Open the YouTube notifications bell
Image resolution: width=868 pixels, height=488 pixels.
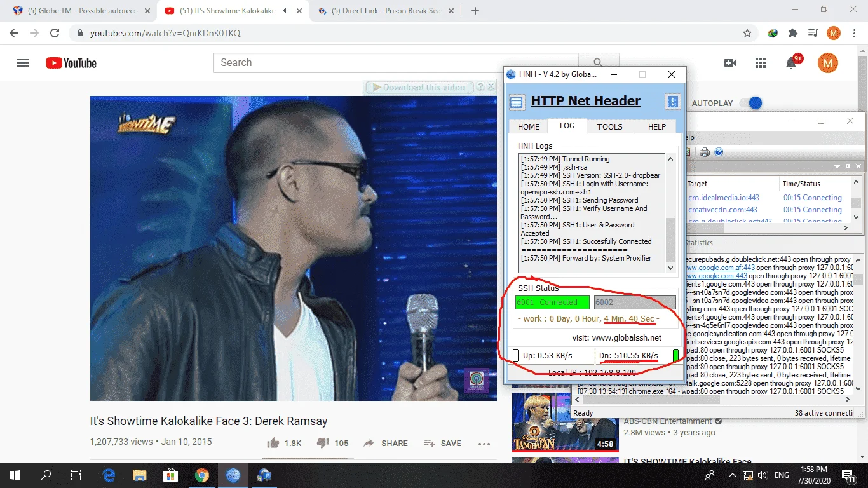(791, 63)
